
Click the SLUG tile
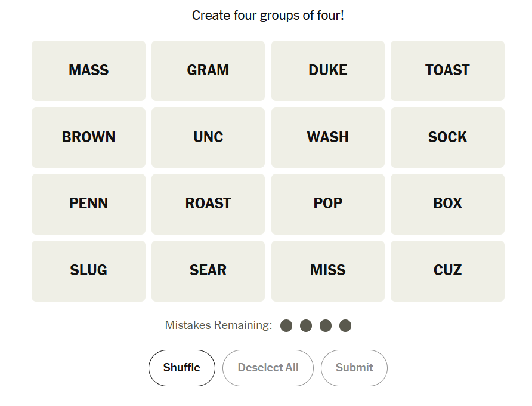pos(88,270)
